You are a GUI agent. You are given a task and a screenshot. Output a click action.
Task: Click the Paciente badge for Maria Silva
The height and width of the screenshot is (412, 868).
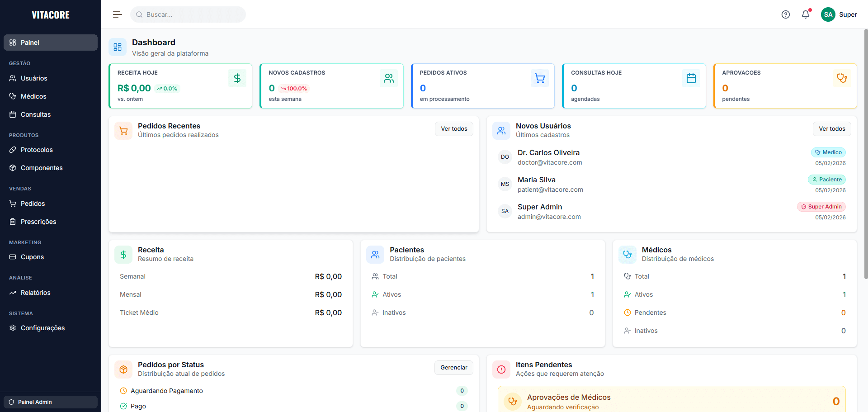point(827,180)
